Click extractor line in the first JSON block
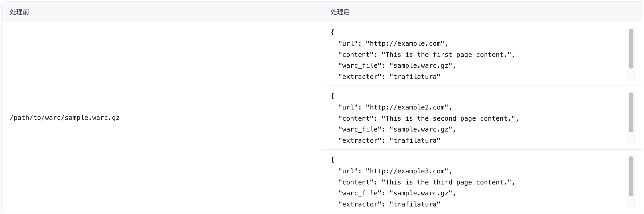Image resolution: width=644 pixels, height=214 pixels. coord(389,77)
